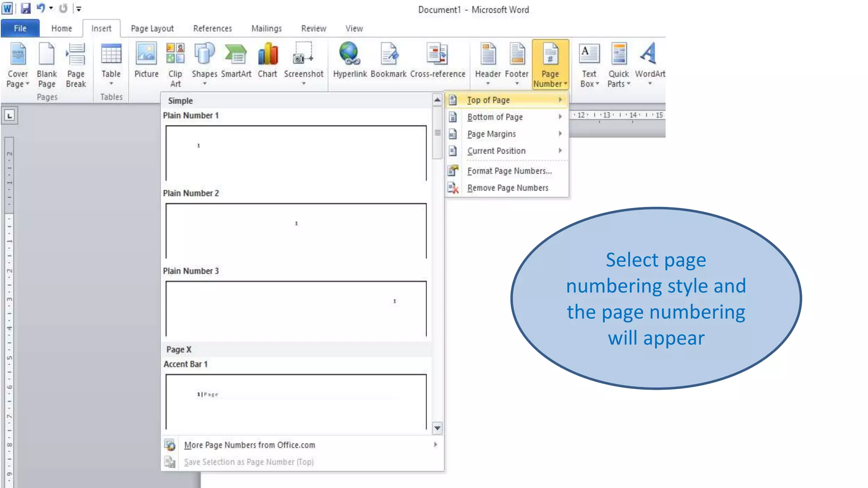The image size is (868, 488).
Task: Click the Save icon in quick access toolbar
Action: tap(25, 8)
